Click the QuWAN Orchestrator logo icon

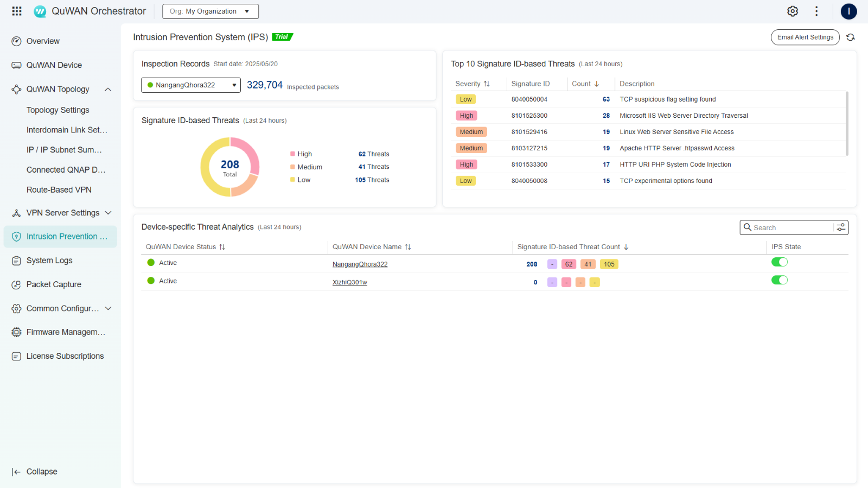(40, 11)
